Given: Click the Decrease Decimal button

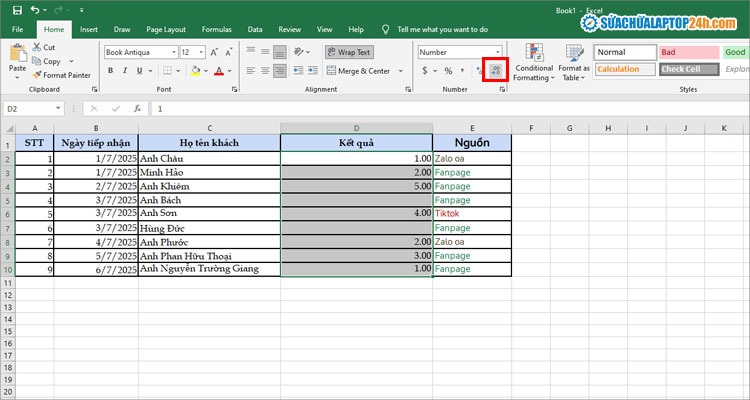Looking at the screenshot, I should (495, 71).
